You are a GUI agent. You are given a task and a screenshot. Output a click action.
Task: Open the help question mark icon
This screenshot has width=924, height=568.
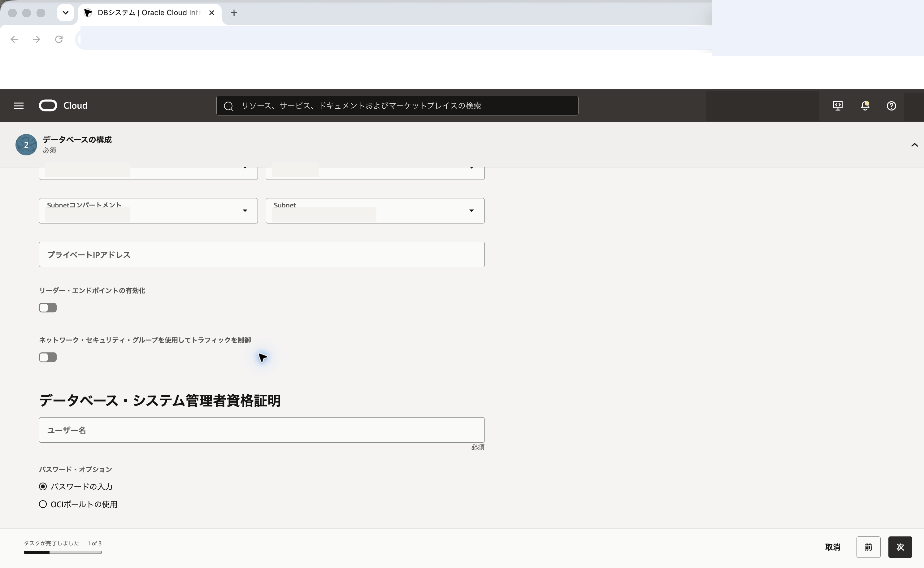click(891, 106)
